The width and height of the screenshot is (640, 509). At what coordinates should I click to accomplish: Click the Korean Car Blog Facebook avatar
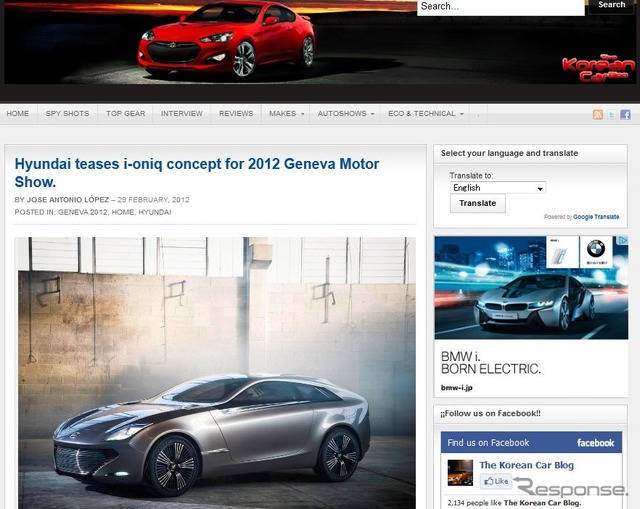(460, 473)
